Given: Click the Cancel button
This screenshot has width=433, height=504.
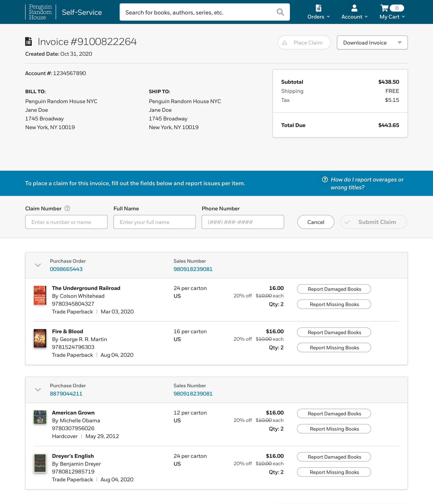Looking at the screenshot, I should [x=316, y=222].
